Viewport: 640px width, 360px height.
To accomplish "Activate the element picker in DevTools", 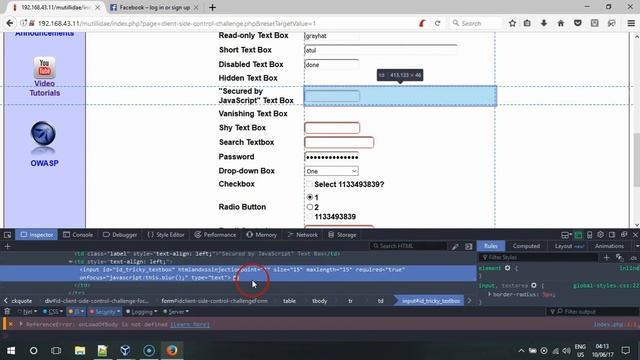I will pyautogui.click(x=7, y=235).
